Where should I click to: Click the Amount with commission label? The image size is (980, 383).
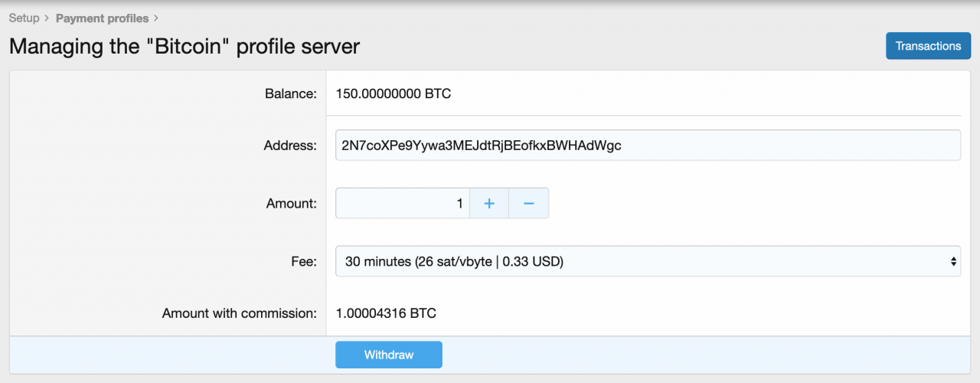(240, 313)
